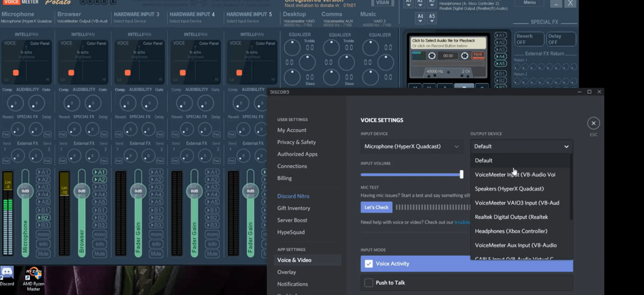The height and width of the screenshot is (295, 644).
Task: Close Discord settings with the ESC circle button
Action: (x=593, y=123)
